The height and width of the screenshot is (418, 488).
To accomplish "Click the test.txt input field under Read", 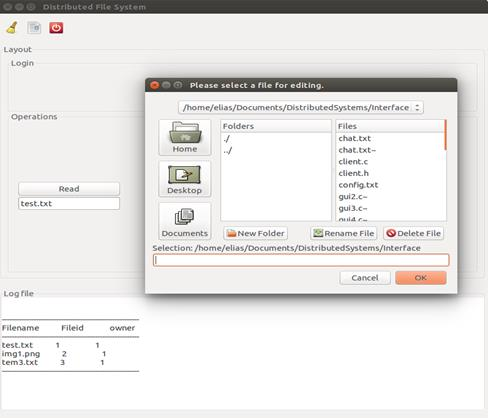I will [x=69, y=203].
